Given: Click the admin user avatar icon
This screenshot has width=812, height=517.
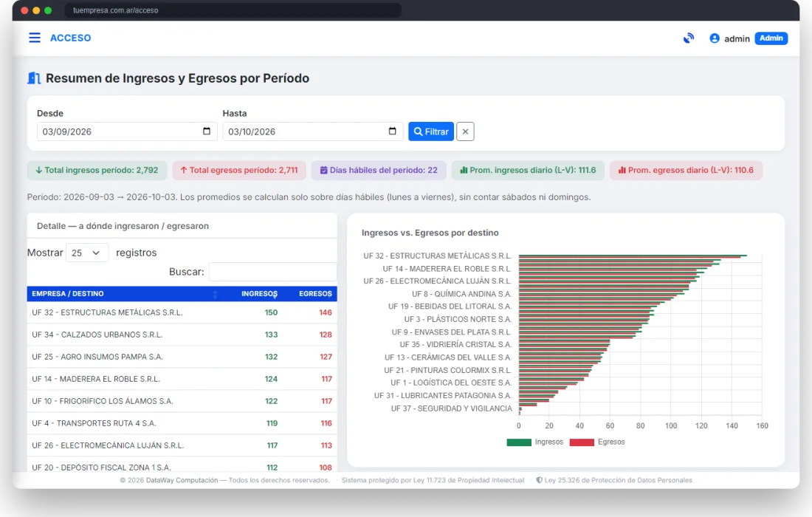Looking at the screenshot, I should point(714,38).
